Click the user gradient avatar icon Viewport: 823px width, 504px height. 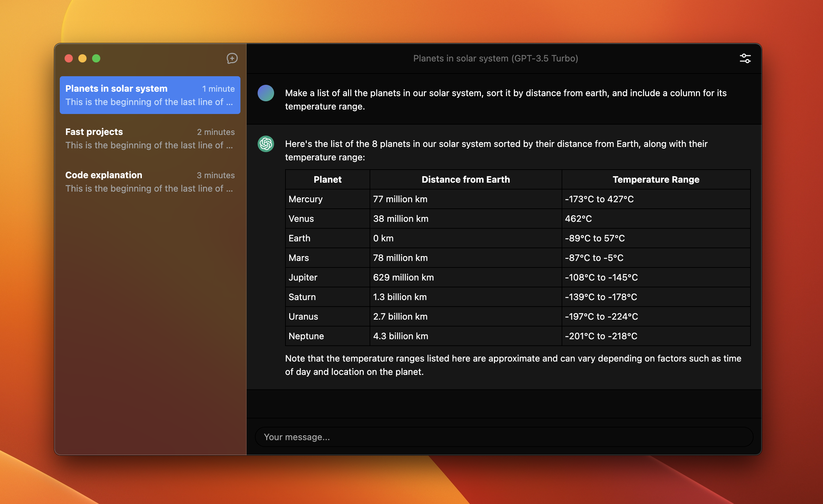pyautogui.click(x=266, y=93)
